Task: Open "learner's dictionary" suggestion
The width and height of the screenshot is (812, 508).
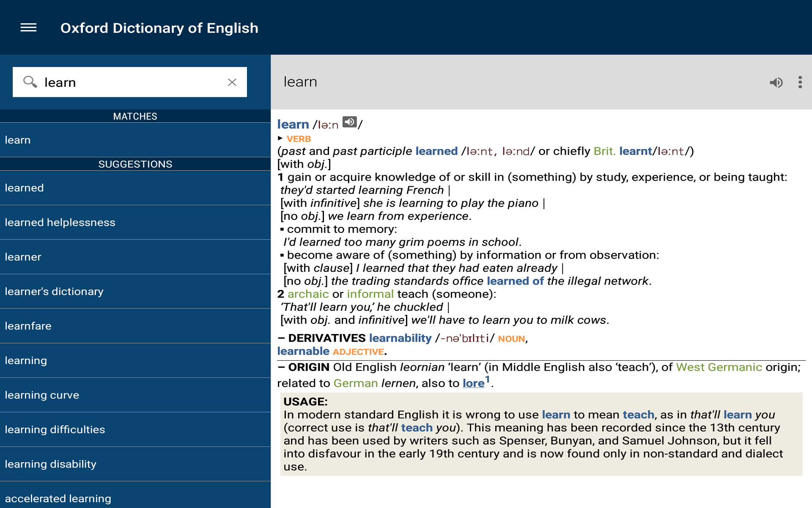Action: [135, 292]
